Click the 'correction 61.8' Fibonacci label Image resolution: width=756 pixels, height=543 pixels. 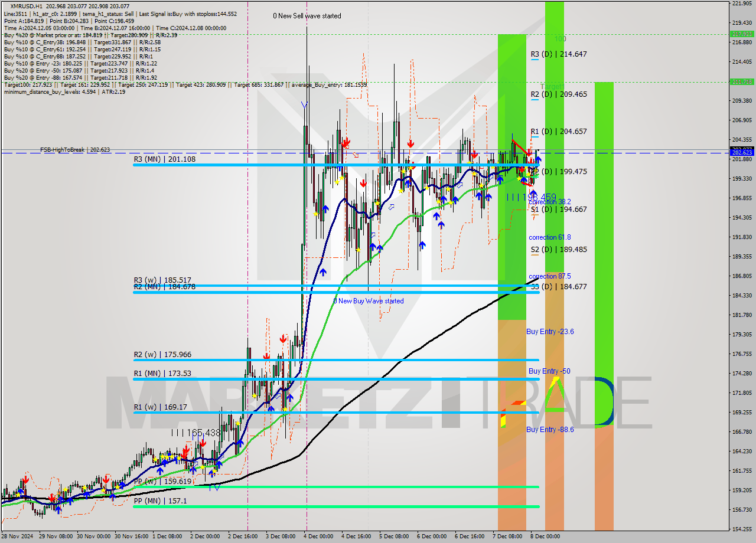pyautogui.click(x=550, y=237)
